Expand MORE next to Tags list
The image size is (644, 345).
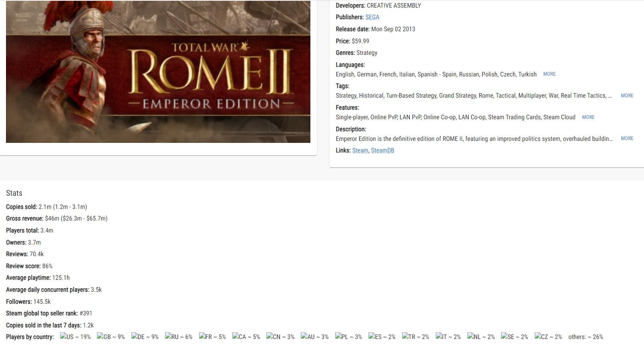(627, 96)
